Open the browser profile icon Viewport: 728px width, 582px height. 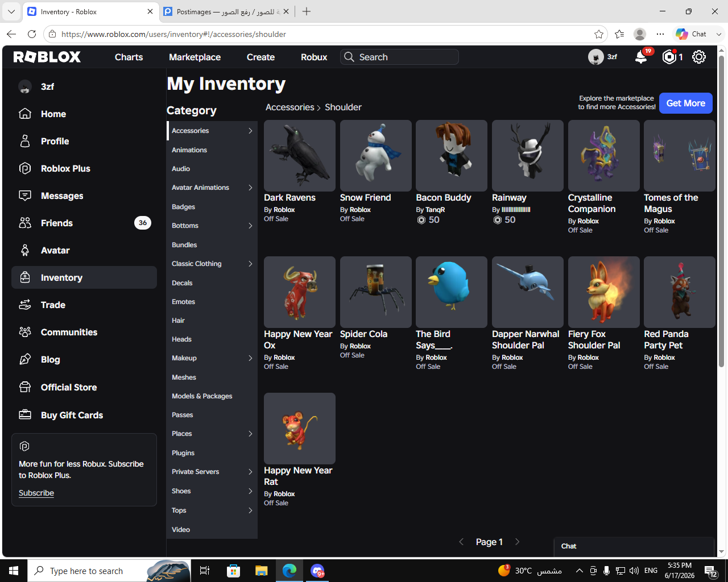click(x=640, y=34)
